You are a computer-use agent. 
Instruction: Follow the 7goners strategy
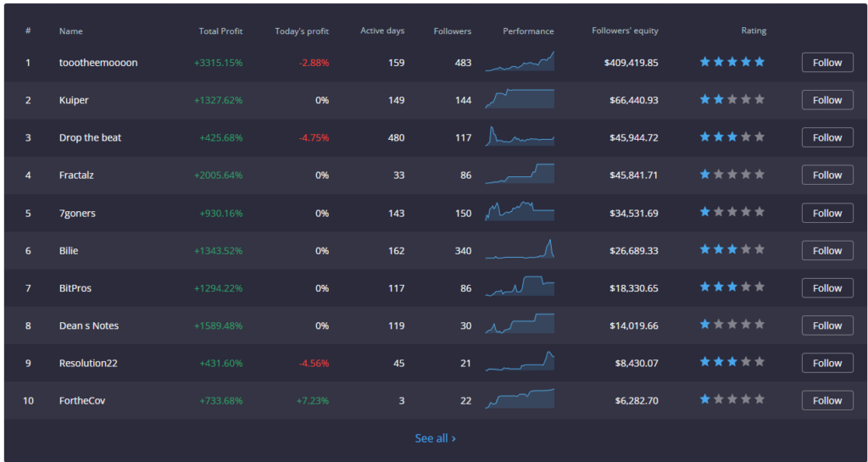point(826,213)
